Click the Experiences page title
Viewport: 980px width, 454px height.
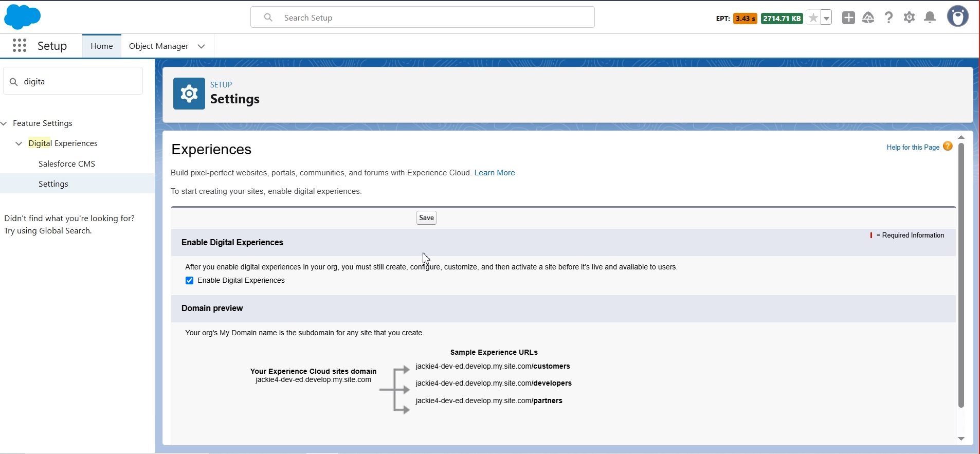pos(211,150)
